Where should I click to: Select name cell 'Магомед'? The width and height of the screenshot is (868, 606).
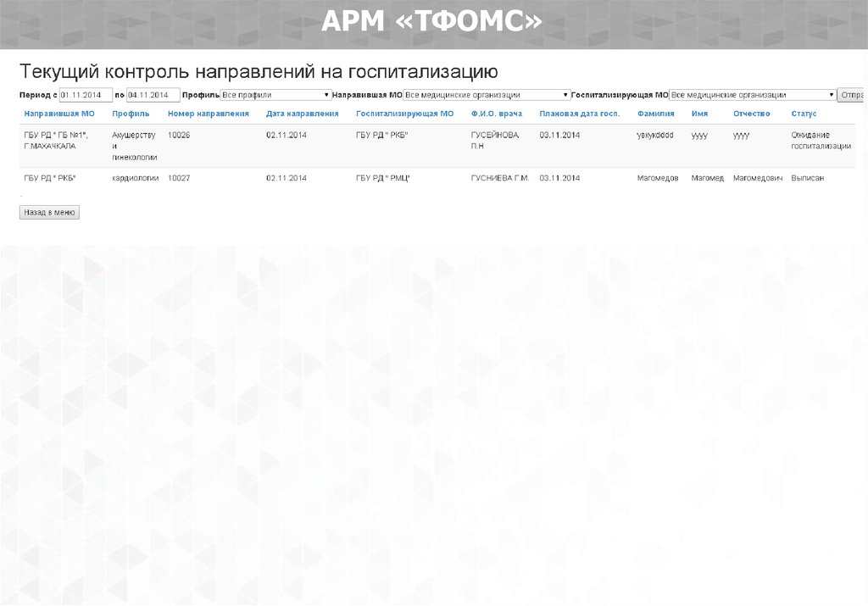(x=708, y=178)
